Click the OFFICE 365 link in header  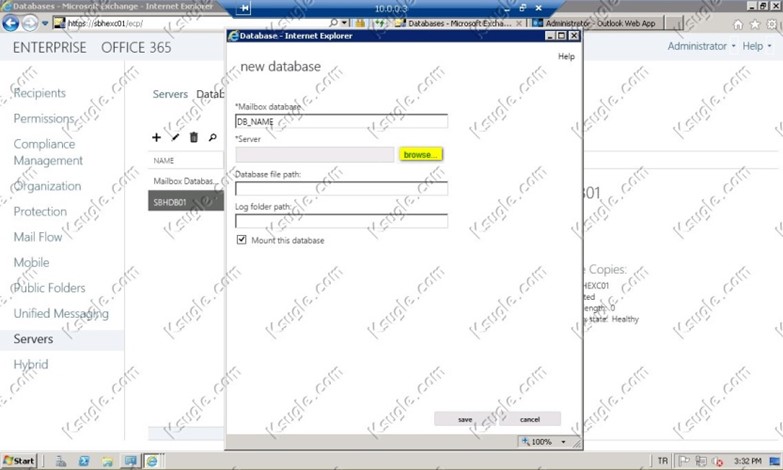pyautogui.click(x=136, y=48)
